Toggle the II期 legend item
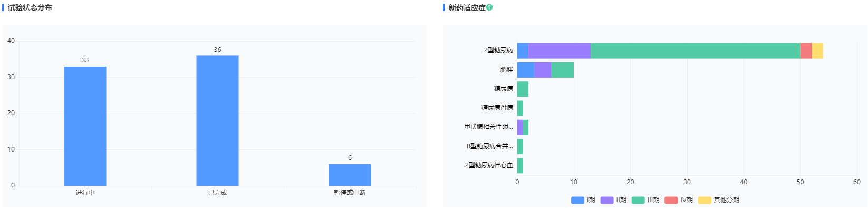This screenshot has height=208, width=868. pyautogui.click(x=613, y=200)
